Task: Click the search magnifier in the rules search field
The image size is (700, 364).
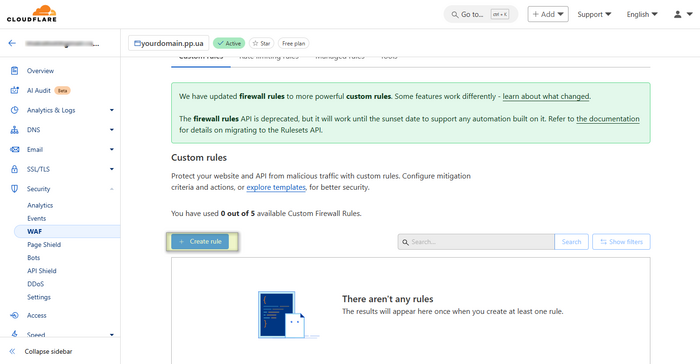Action: pyautogui.click(x=405, y=242)
